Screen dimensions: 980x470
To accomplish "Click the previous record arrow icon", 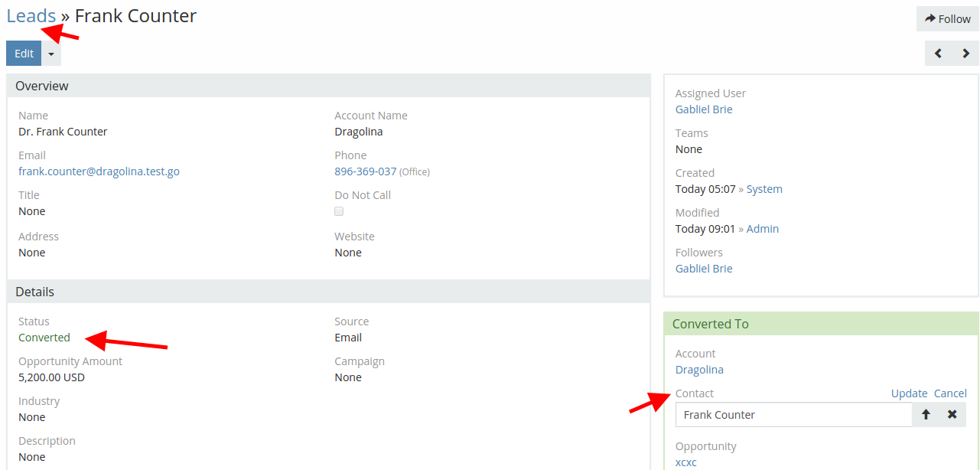I will tap(938, 54).
